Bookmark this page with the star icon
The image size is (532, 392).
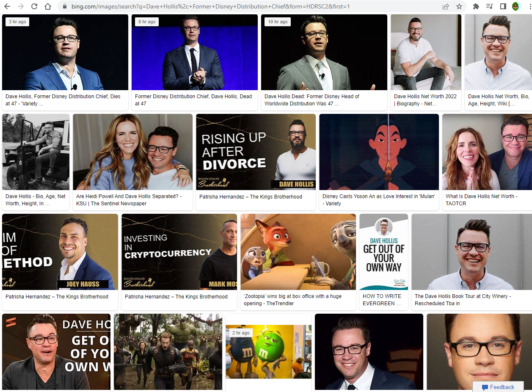[x=459, y=6]
